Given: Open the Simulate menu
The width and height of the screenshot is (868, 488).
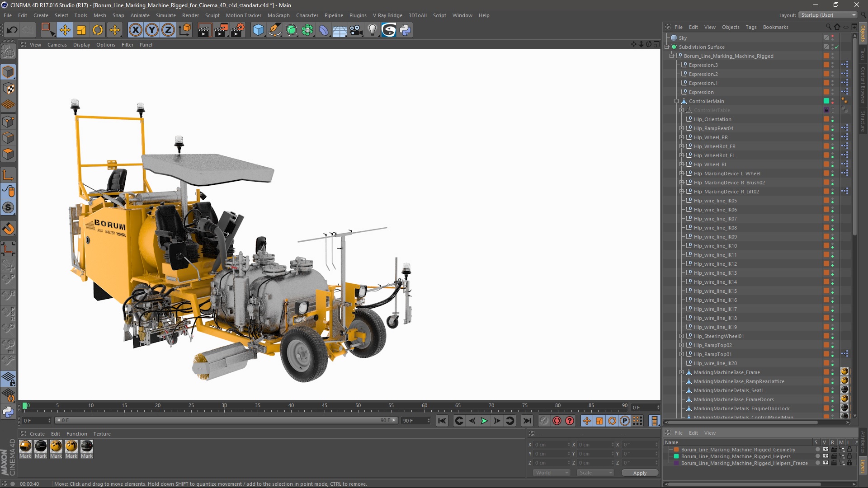Looking at the screenshot, I should [165, 15].
